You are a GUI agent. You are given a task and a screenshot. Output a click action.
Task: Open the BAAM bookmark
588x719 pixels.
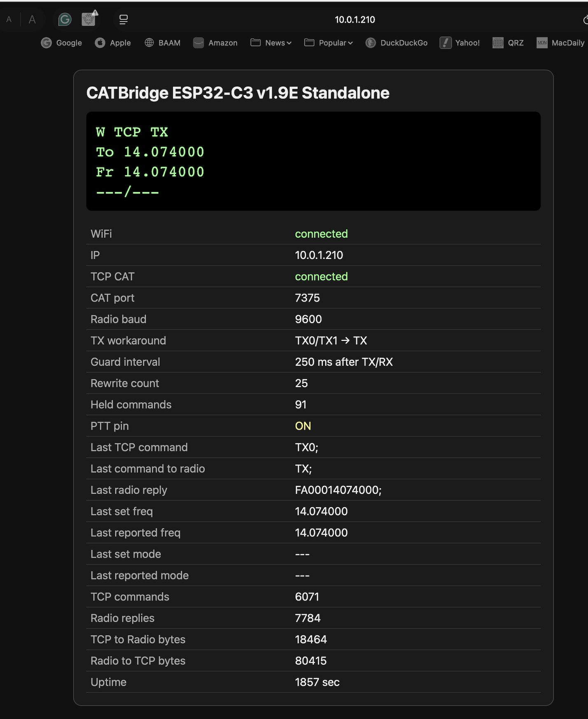[162, 43]
